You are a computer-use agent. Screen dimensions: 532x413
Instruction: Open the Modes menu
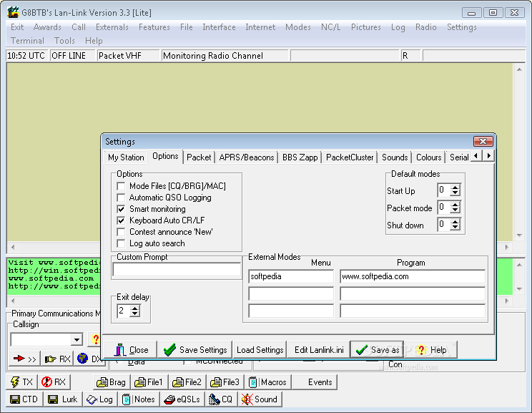click(x=298, y=27)
